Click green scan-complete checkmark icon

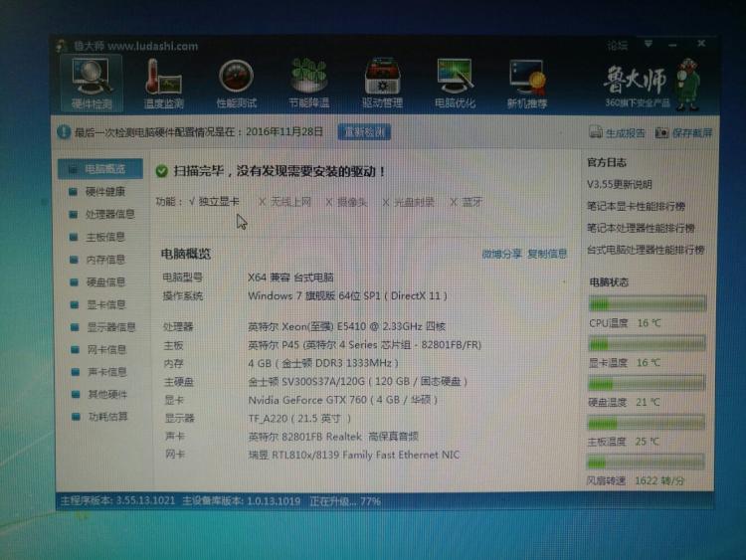tap(162, 171)
